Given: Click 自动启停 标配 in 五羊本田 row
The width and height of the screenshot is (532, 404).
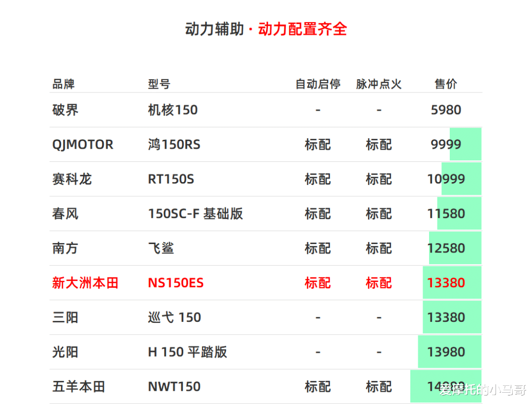Looking at the screenshot, I should tap(318, 386).
